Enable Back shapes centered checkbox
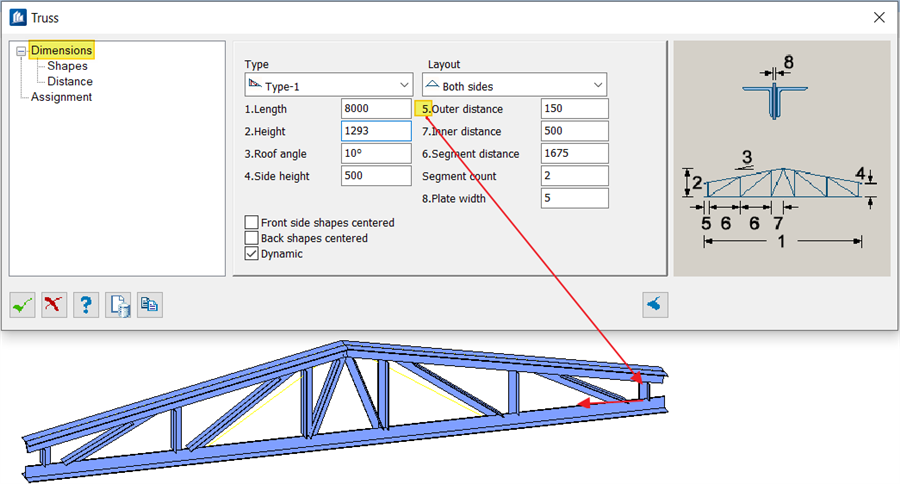The image size is (900, 484). (x=251, y=238)
